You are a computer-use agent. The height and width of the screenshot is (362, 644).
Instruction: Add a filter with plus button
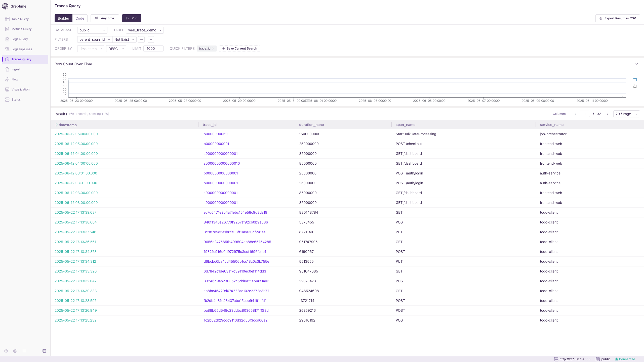151,39
